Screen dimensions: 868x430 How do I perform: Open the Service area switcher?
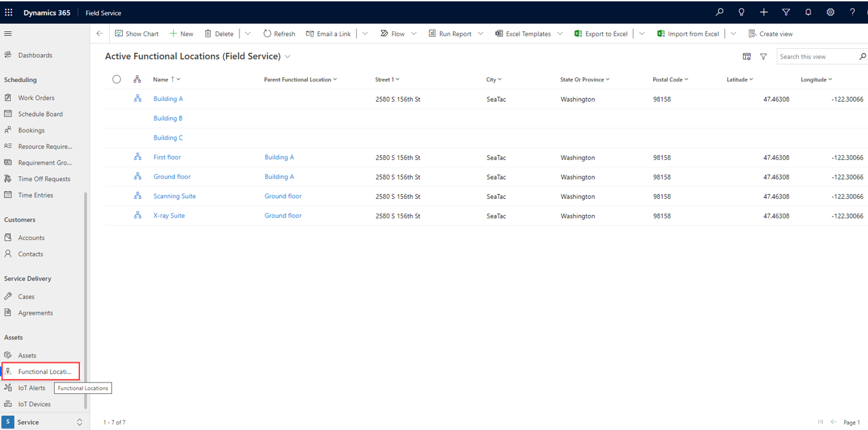[x=43, y=422]
